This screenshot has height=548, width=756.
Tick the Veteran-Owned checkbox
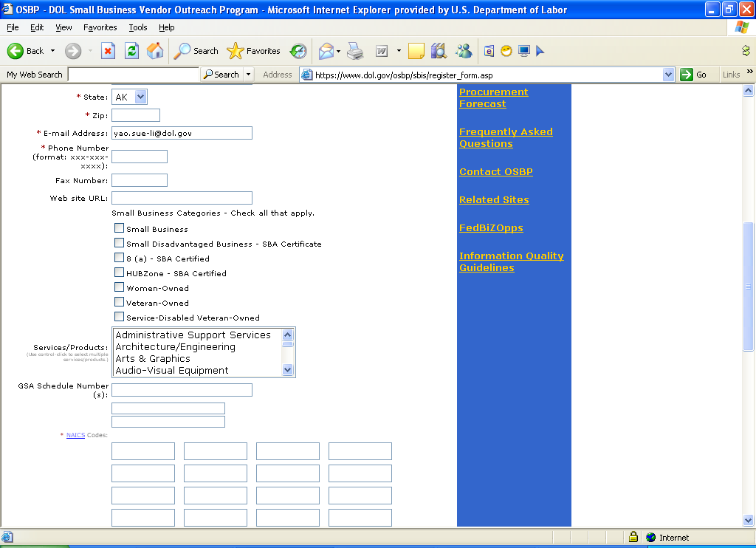click(119, 302)
